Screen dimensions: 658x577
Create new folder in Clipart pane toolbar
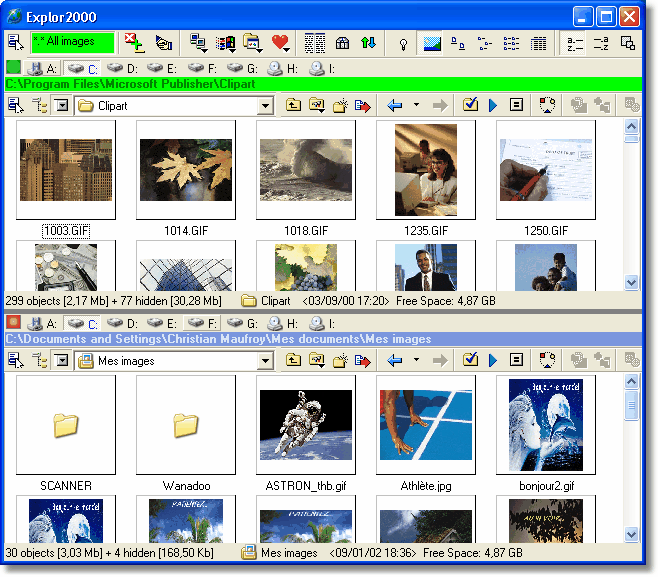340,105
